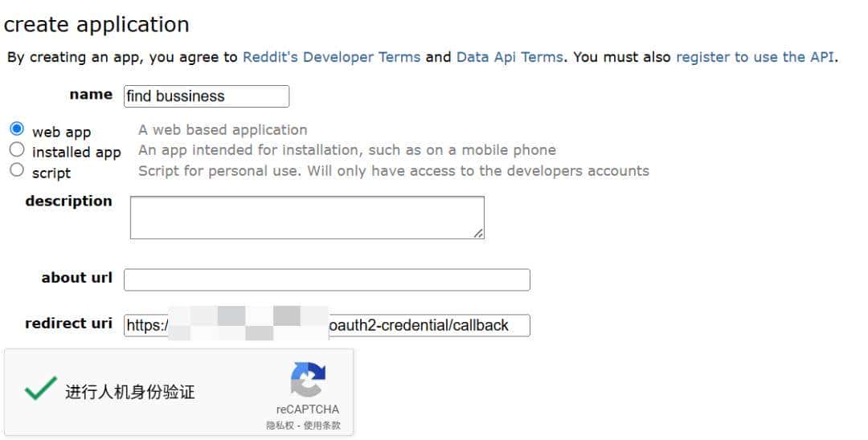Focus the about url input box
868x440 pixels.
pyautogui.click(x=326, y=279)
